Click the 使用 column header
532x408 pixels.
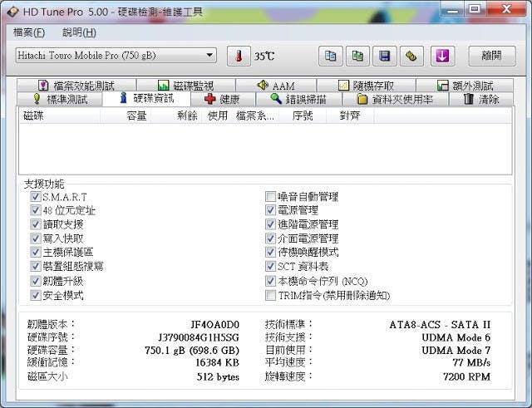click(218, 116)
